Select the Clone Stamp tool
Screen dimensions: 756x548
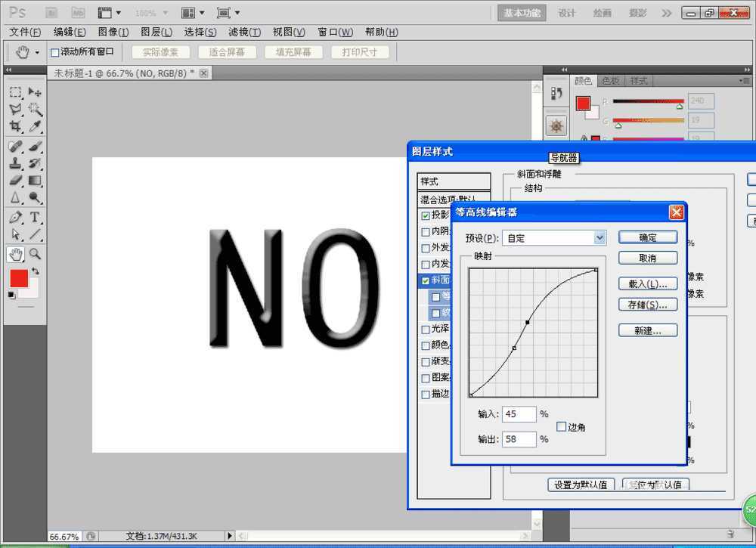(15, 163)
